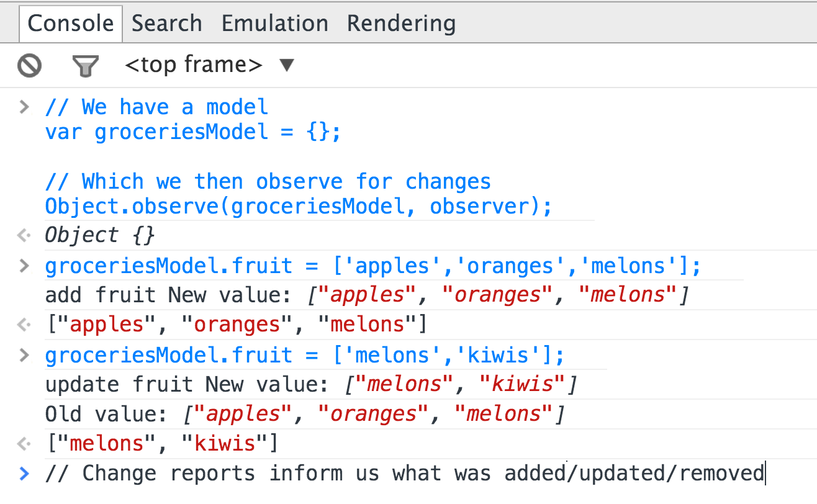Viewport: 817px width, 504px height.
Task: Switch to the Search tab
Action: pos(167,24)
